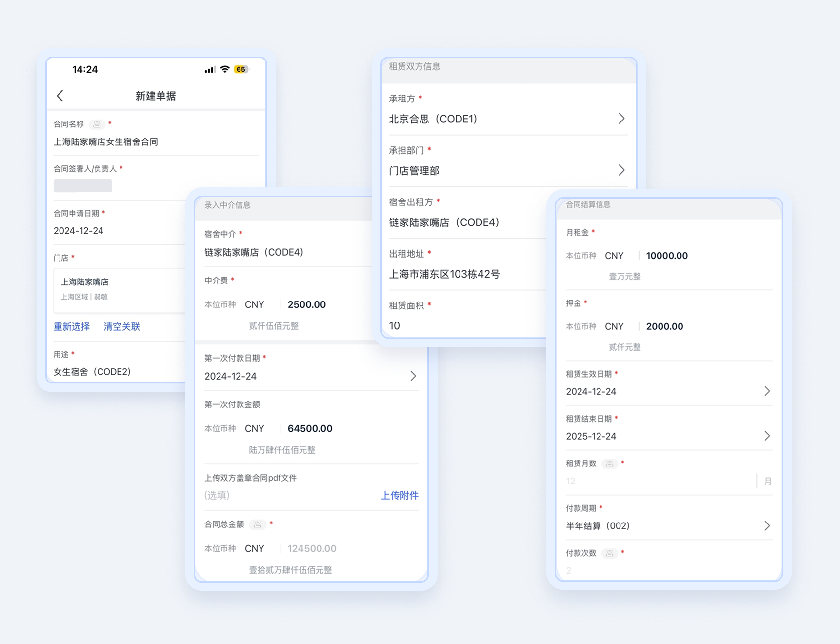Click the calculator icon beside 合同总金额
The width and height of the screenshot is (840, 644).
click(258, 524)
